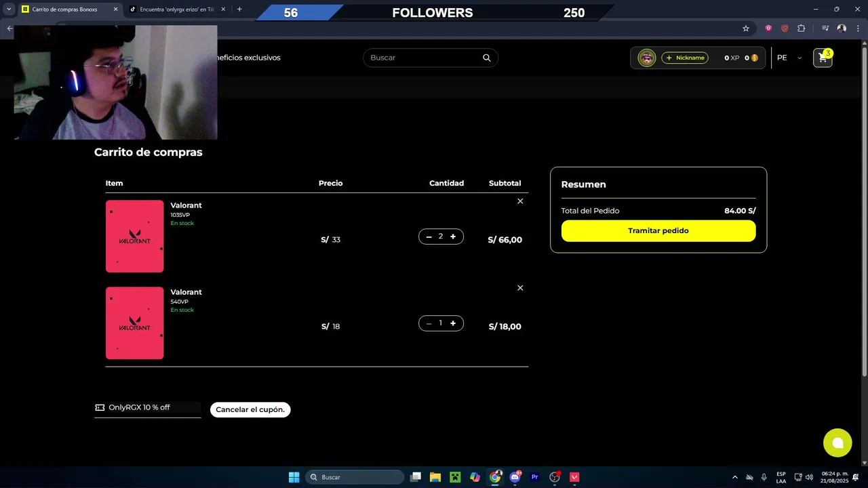868x488 pixels.
Task: Open the Minecraft creeper taskbar icon
Action: (x=455, y=477)
